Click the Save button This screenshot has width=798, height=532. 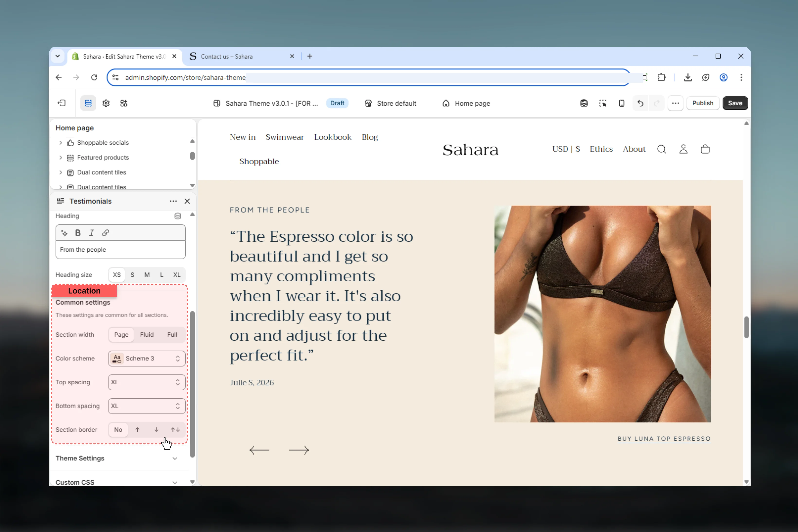[x=735, y=103]
